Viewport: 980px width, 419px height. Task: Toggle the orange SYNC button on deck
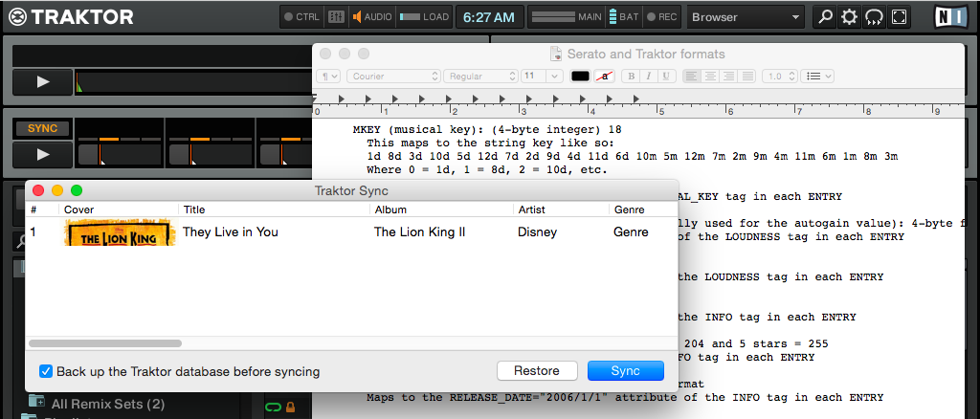[x=42, y=128]
